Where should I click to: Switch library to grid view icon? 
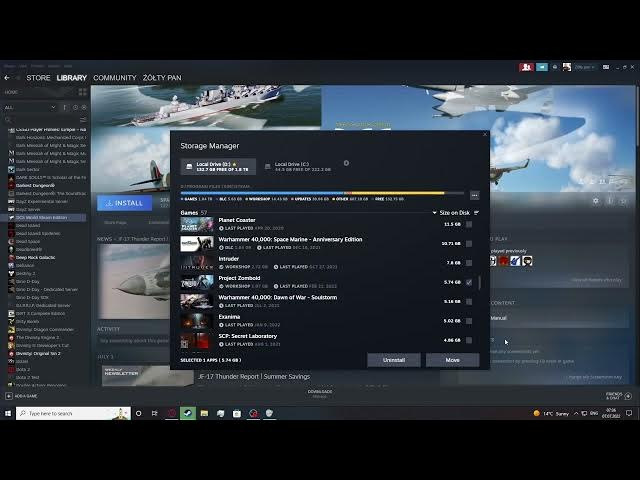point(82,92)
